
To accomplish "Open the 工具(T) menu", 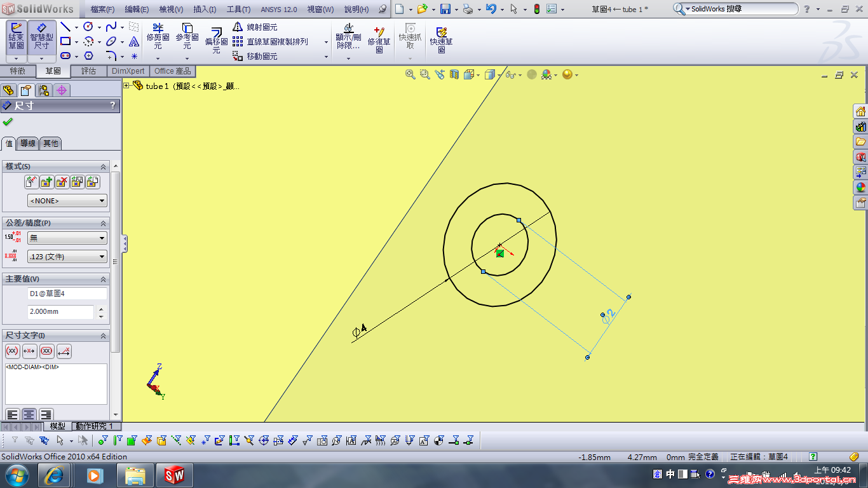I will [238, 10].
